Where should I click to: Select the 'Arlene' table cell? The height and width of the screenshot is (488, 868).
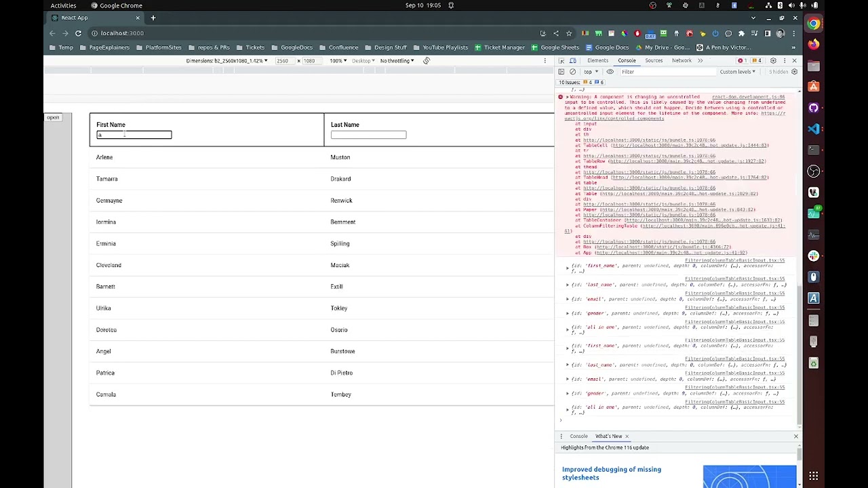click(x=104, y=157)
